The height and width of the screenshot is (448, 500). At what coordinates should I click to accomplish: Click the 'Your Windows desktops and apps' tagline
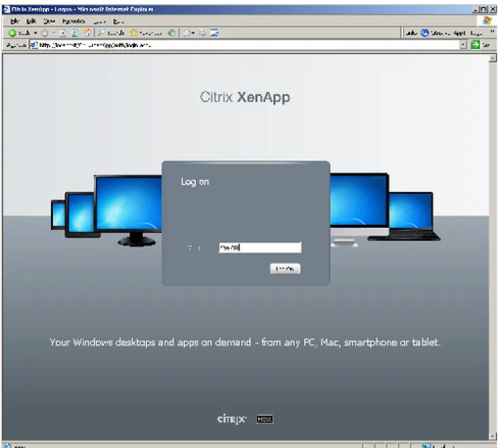point(245,342)
